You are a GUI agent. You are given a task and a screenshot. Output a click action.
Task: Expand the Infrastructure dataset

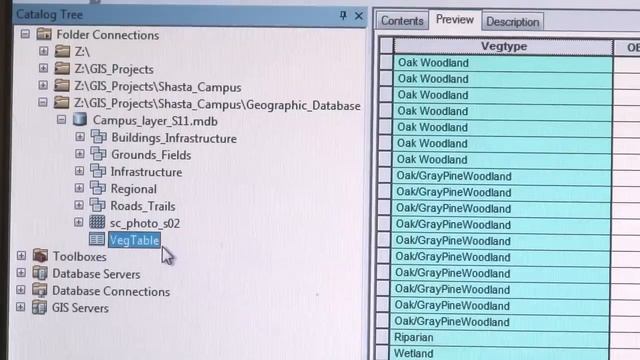[x=80, y=171]
